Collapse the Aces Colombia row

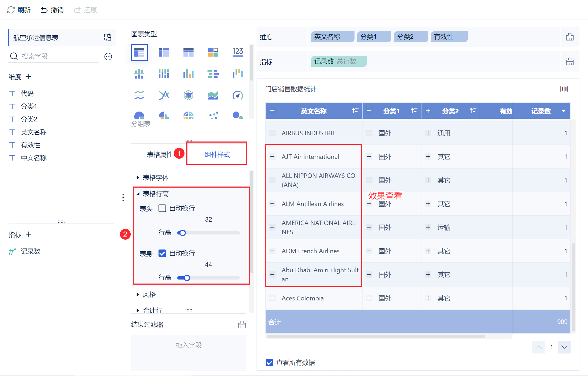click(272, 298)
